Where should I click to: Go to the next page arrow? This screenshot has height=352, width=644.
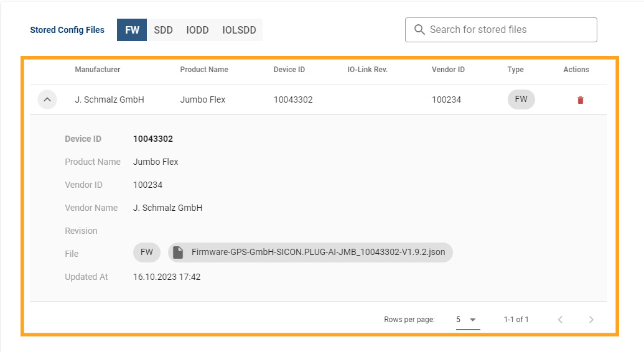click(591, 320)
